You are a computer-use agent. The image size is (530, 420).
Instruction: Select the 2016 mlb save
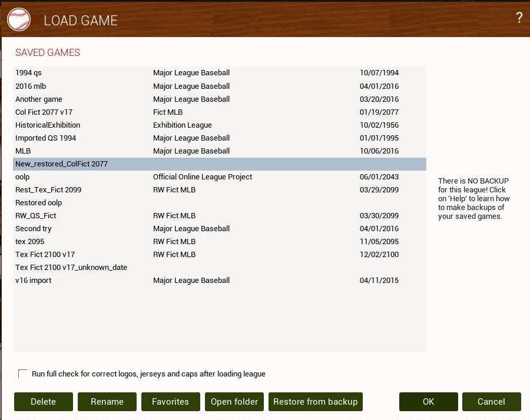tap(31, 86)
